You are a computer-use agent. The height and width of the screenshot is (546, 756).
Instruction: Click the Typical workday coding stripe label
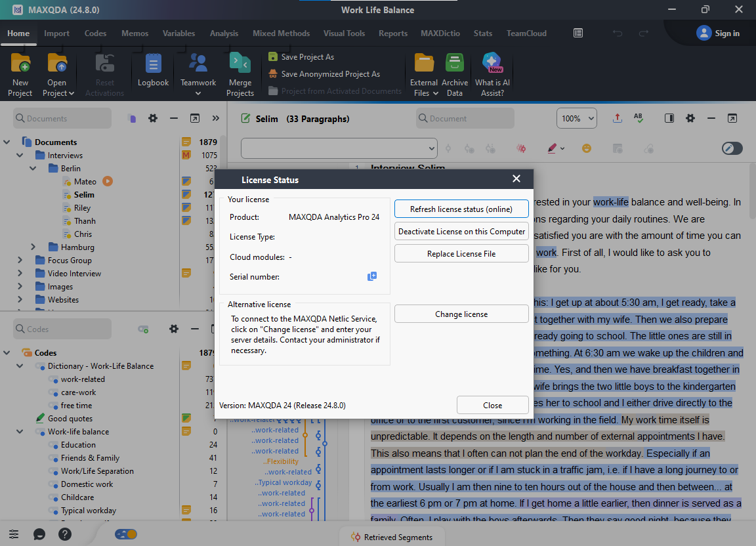pos(284,482)
